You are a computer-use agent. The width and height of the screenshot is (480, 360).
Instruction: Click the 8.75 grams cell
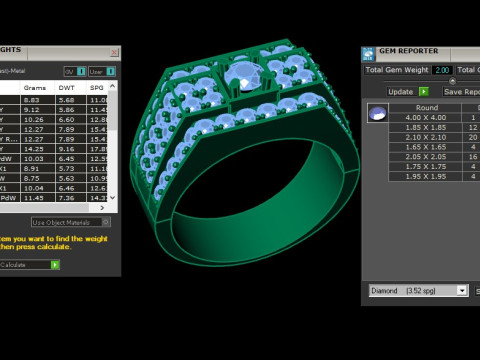click(x=38, y=178)
